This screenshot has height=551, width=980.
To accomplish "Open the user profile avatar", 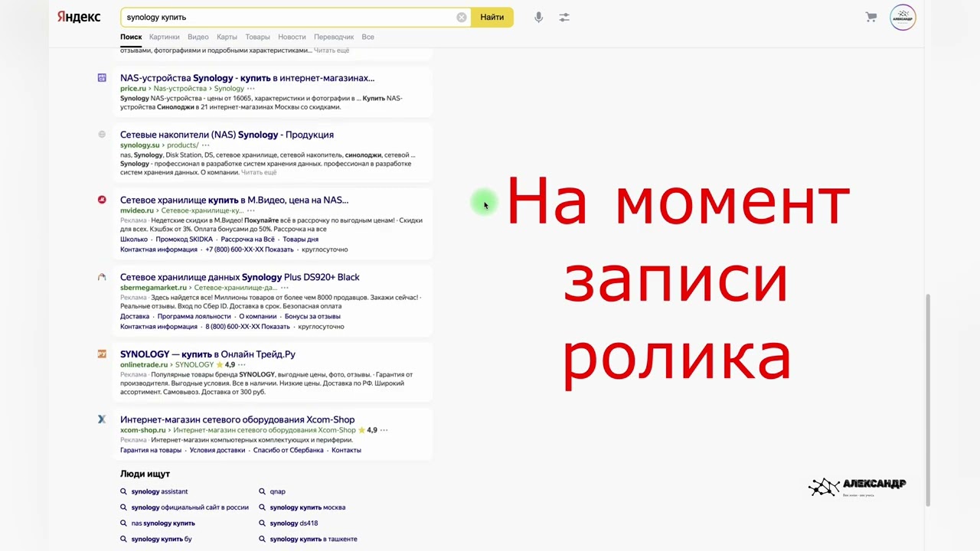I will 903,17.
